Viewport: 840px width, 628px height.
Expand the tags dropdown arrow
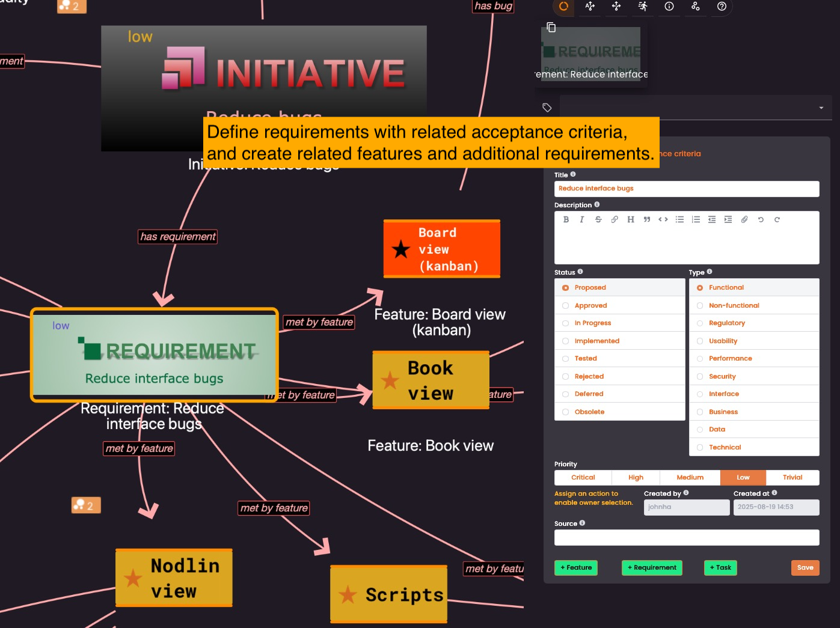pyautogui.click(x=821, y=108)
